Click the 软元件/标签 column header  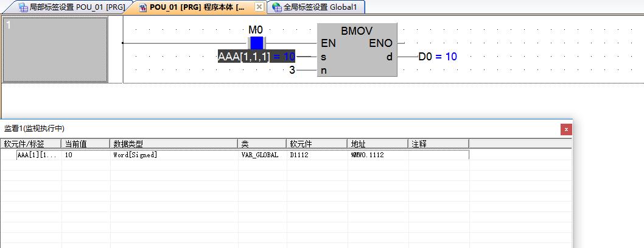30,144
